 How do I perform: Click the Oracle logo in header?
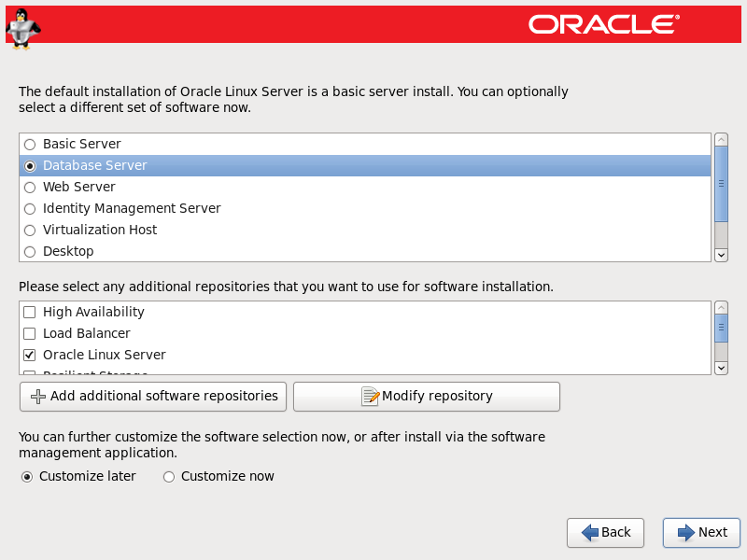point(602,24)
